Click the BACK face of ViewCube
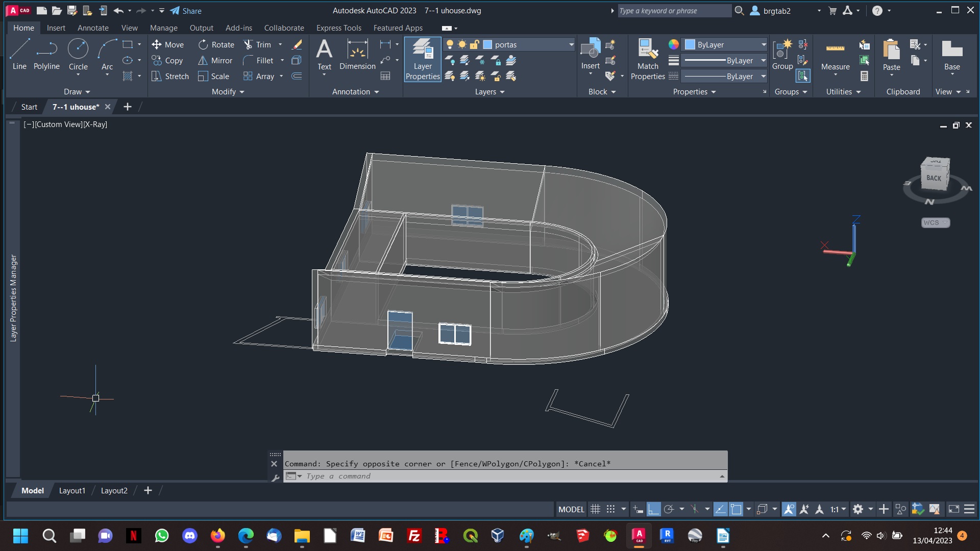The image size is (980, 551). 934,178
